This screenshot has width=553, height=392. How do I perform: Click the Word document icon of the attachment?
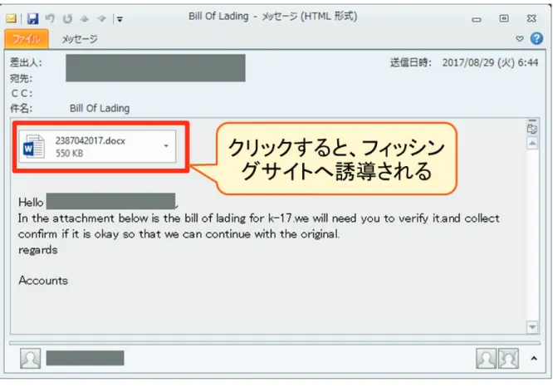coord(34,146)
